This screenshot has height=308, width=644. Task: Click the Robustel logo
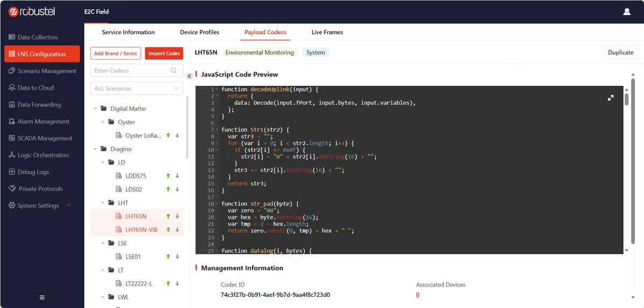[32, 11]
